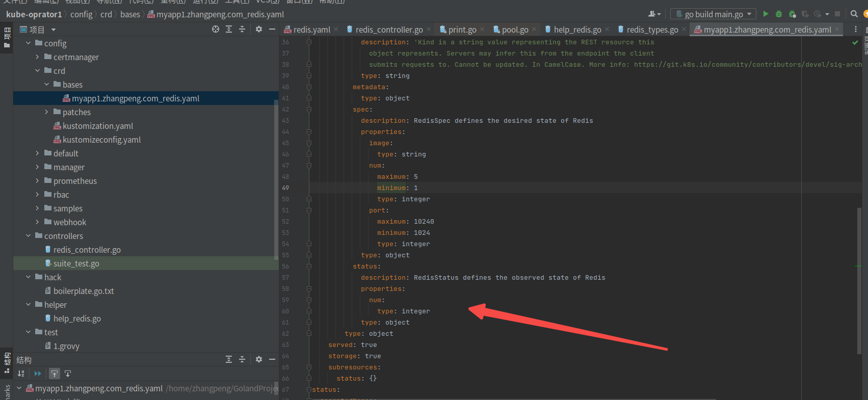The image size is (868, 400).
Task: Expand the prometheus folder
Action: pos(38,181)
